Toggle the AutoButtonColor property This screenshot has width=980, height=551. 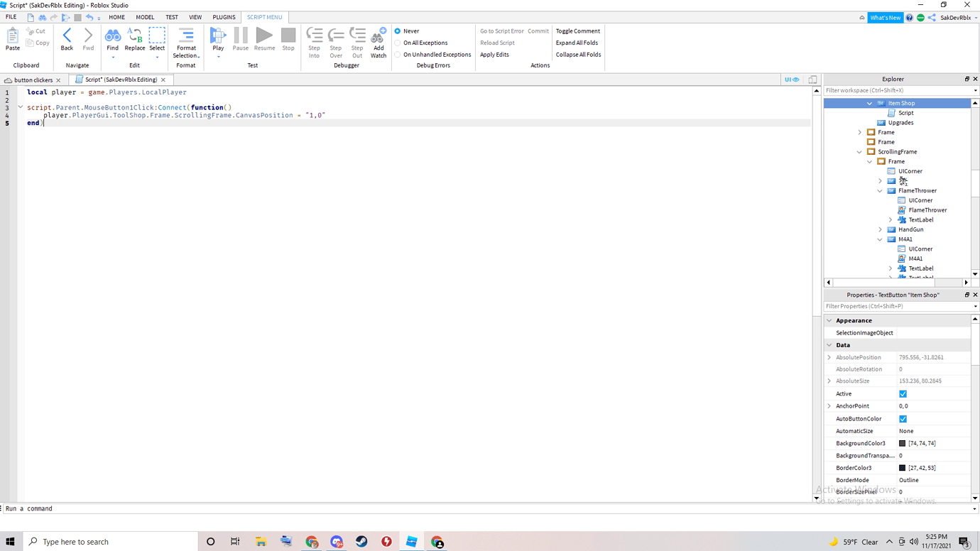coord(903,418)
